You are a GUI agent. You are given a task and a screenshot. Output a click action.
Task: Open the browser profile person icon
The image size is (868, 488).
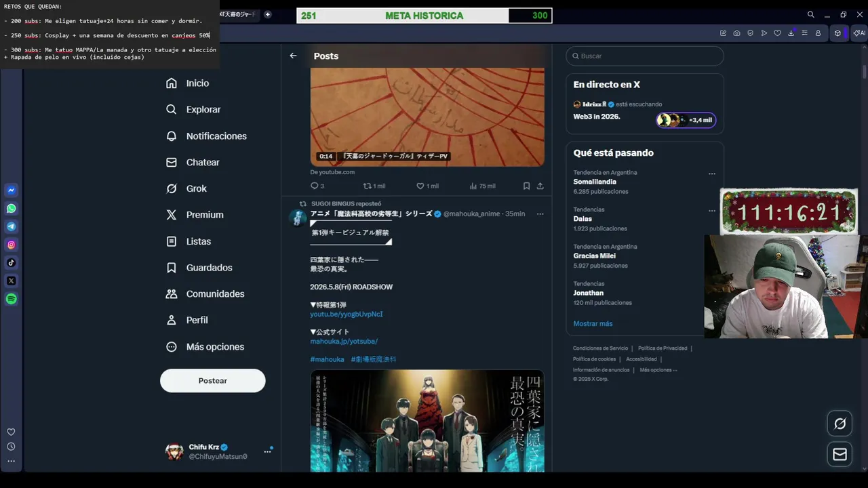(818, 33)
